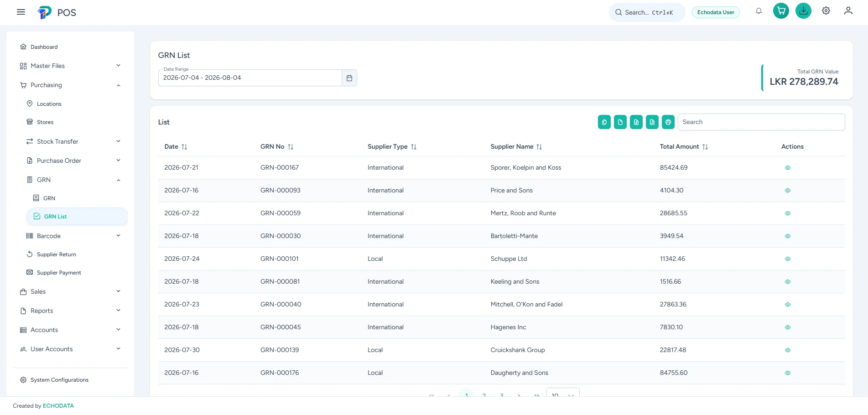Export the list as CSV file
The width and height of the screenshot is (868, 415).
tap(620, 122)
